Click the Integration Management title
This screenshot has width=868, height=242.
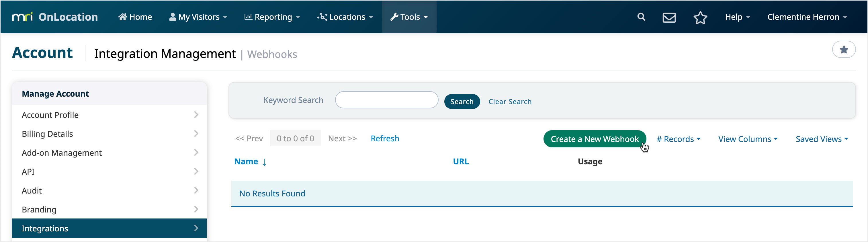[165, 54]
